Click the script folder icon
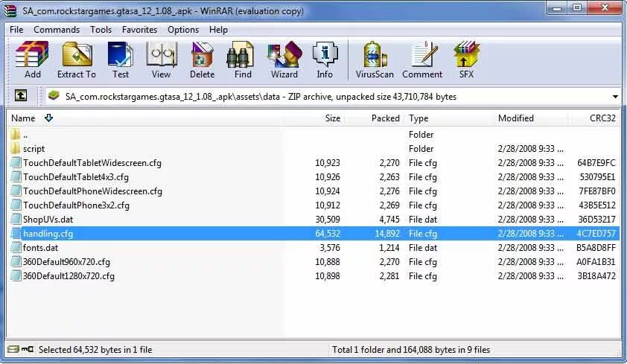The width and height of the screenshot is (627, 364). pyautogui.click(x=16, y=149)
